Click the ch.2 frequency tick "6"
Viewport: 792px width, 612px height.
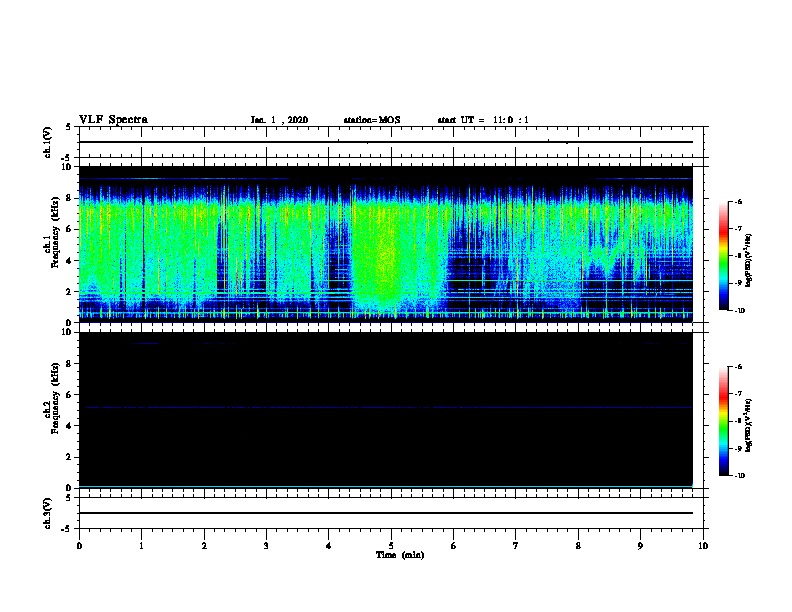(x=69, y=395)
